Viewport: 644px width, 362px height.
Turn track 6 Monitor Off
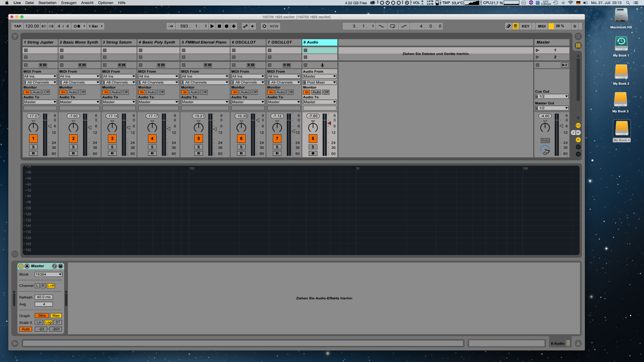[254, 92]
